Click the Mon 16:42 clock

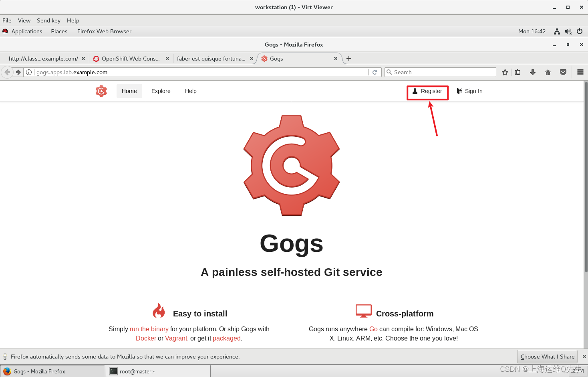click(532, 31)
